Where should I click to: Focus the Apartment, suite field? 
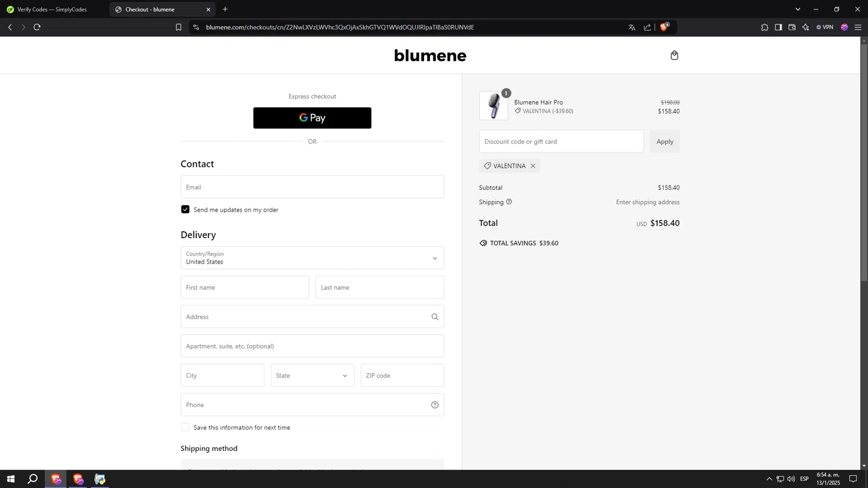click(x=312, y=346)
